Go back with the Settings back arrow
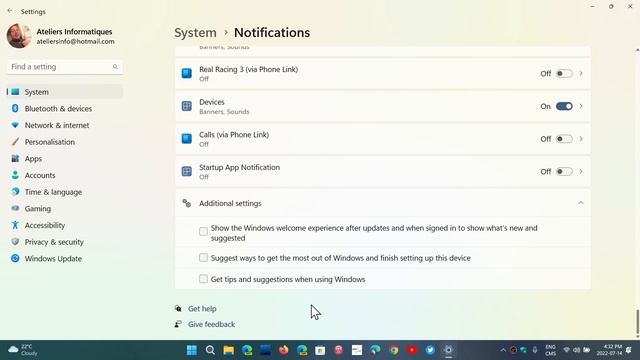Image resolution: width=640 pixels, height=360 pixels. click(10, 11)
